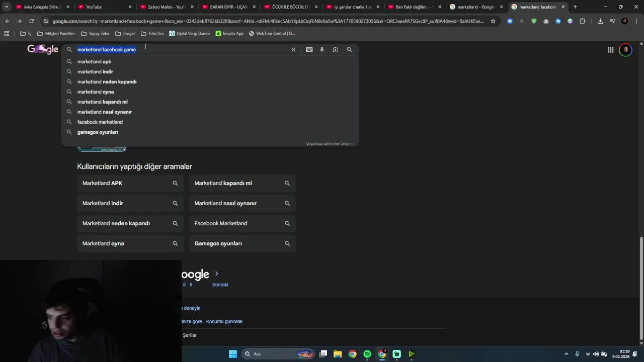
Task: Open results page 6
Action: (191, 285)
